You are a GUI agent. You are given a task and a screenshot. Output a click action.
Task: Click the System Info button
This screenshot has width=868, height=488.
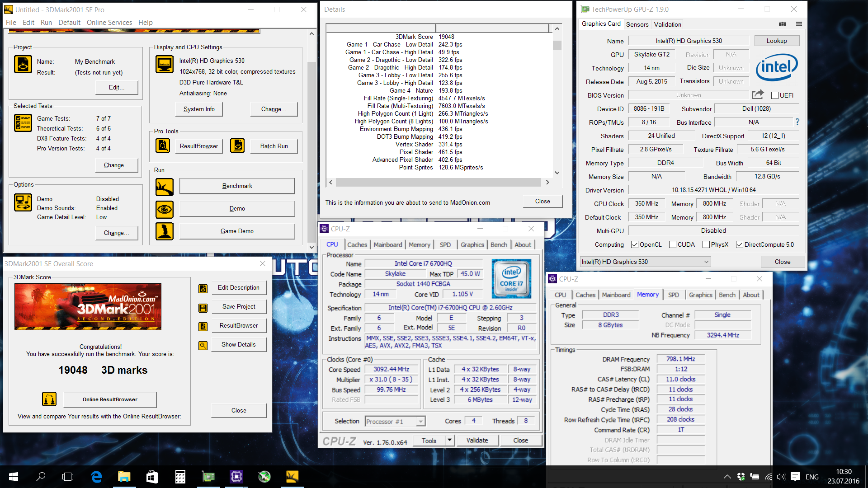199,109
